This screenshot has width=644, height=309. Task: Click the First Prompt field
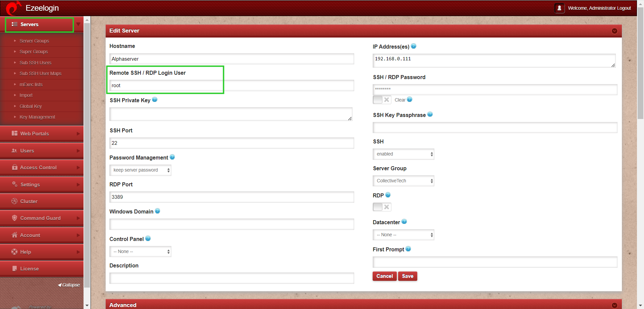click(x=495, y=262)
